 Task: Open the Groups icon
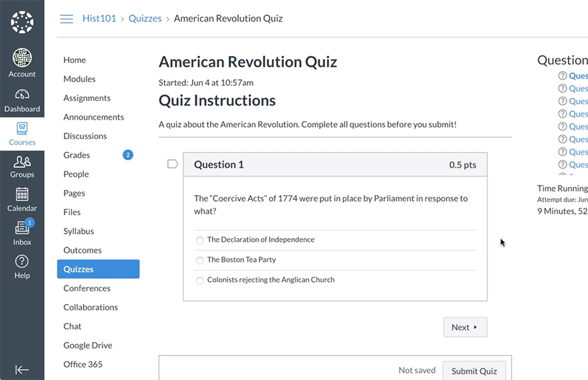[x=22, y=161]
